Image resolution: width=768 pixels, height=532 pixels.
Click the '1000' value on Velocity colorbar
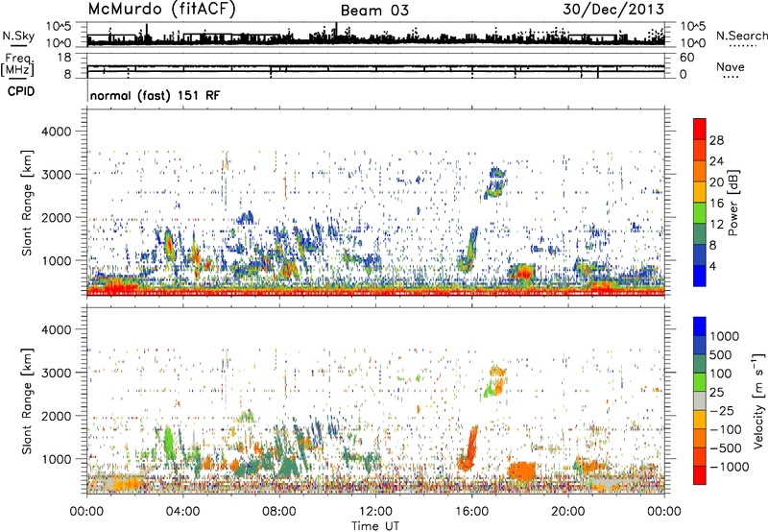[725, 336]
